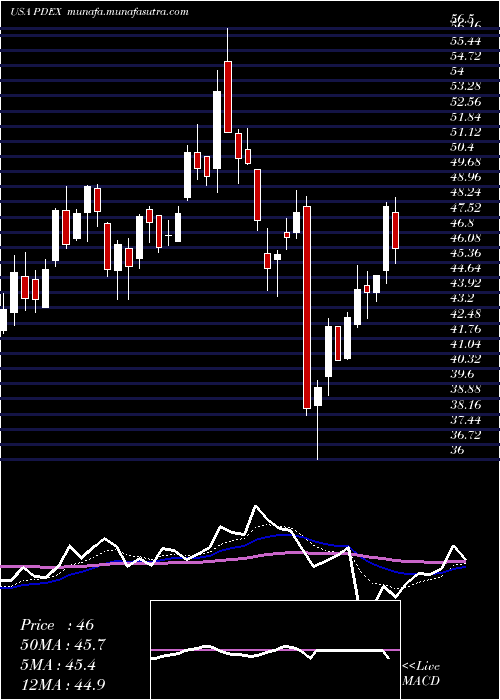This screenshot has width=500, height=700.
Task: Click the 51.84 price axis label
Action: 466,117
